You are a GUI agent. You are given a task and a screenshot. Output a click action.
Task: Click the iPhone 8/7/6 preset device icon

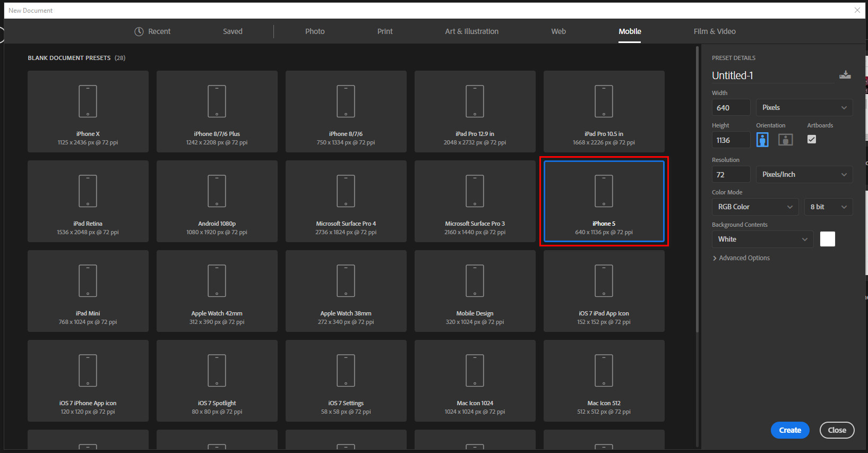346,101
